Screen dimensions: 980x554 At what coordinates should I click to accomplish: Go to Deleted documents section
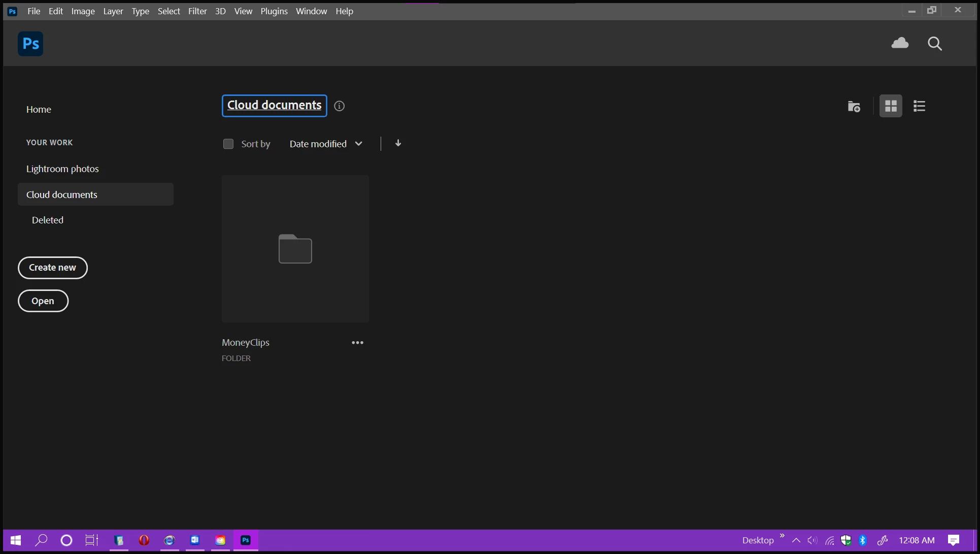(x=48, y=220)
